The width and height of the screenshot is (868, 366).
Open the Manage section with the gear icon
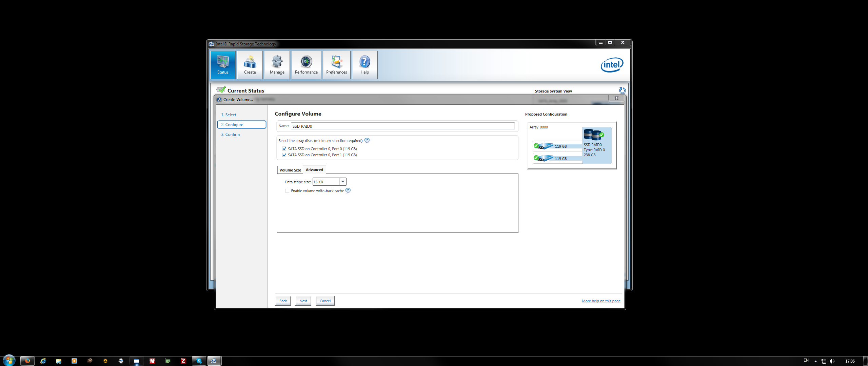click(x=277, y=65)
